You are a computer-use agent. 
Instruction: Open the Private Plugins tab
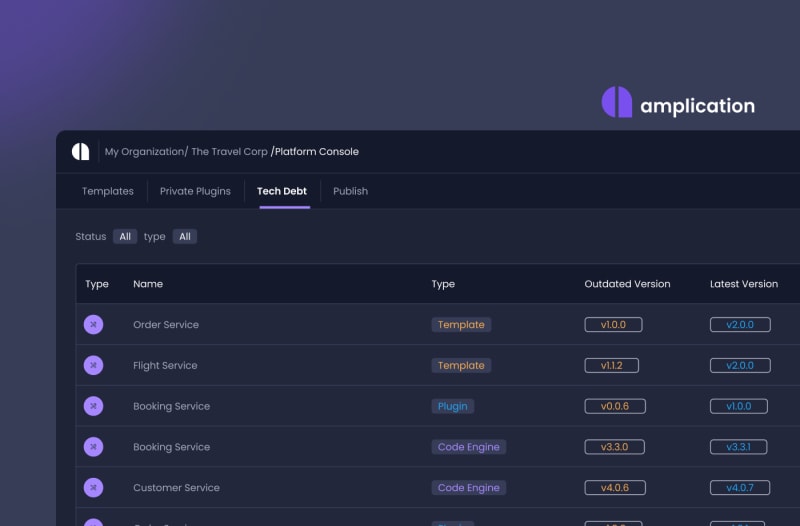click(195, 191)
